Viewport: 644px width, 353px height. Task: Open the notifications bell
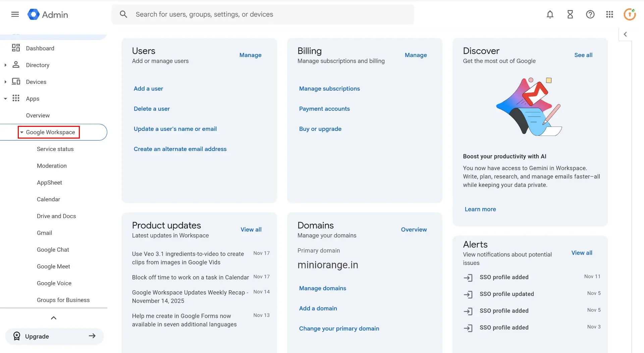click(550, 14)
